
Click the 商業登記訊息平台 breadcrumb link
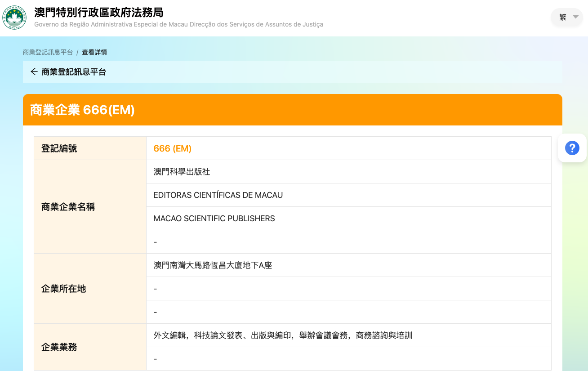tap(48, 52)
